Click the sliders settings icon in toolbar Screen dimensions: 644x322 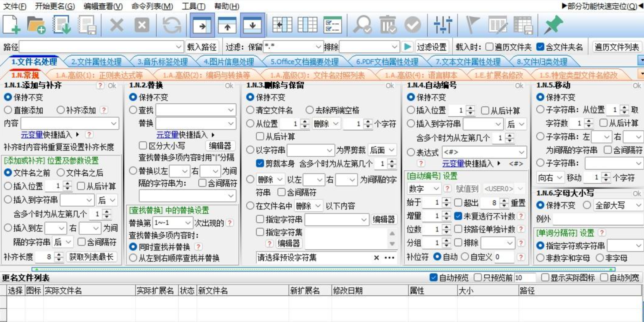pyautogui.click(x=443, y=25)
